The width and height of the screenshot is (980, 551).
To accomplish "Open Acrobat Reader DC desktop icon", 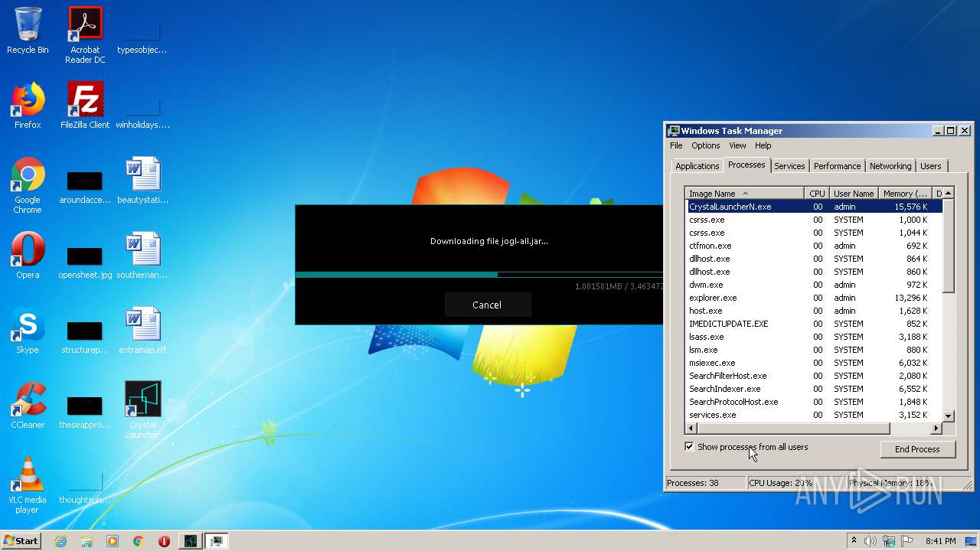I will tap(85, 34).
